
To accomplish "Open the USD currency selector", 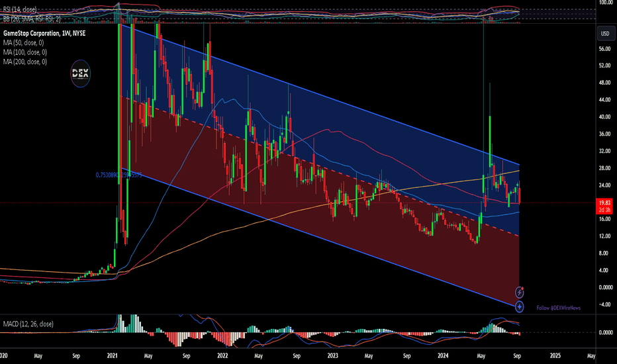I will [x=605, y=34].
